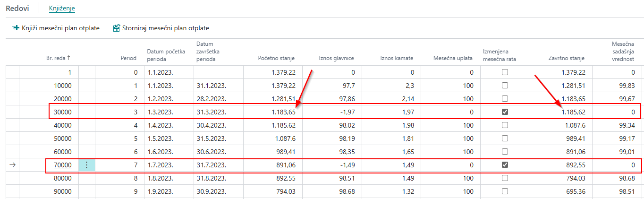Click Završno stanje value 892,55
The height and width of the screenshot is (199, 644).
click(576, 165)
